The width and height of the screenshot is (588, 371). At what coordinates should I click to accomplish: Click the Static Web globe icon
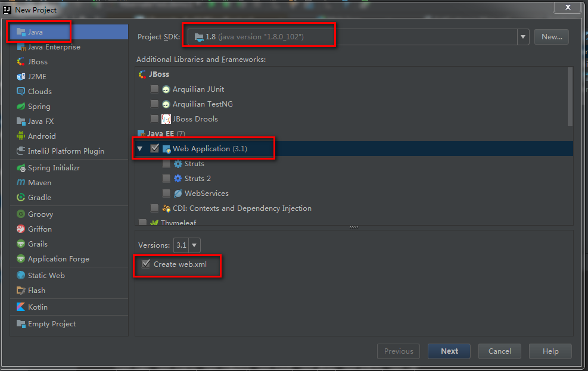click(x=21, y=276)
